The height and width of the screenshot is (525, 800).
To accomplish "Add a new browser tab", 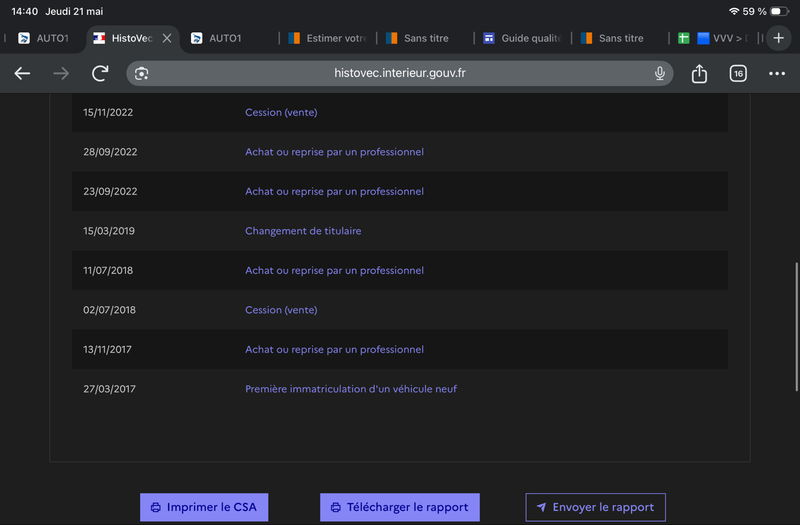I will pyautogui.click(x=778, y=38).
